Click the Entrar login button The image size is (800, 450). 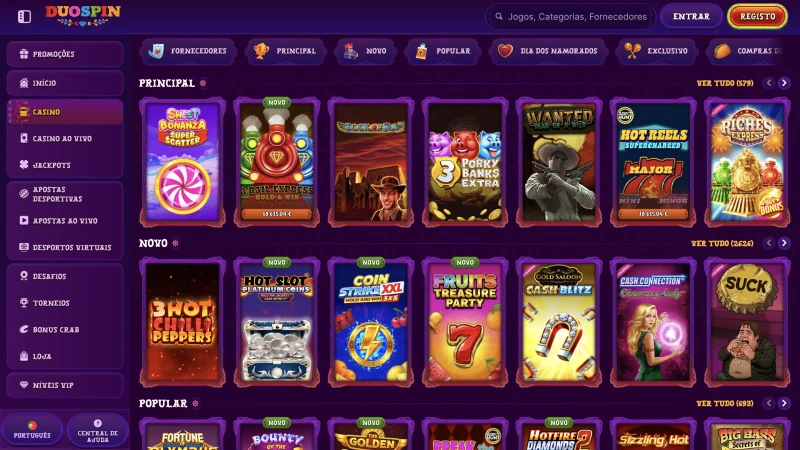point(691,16)
